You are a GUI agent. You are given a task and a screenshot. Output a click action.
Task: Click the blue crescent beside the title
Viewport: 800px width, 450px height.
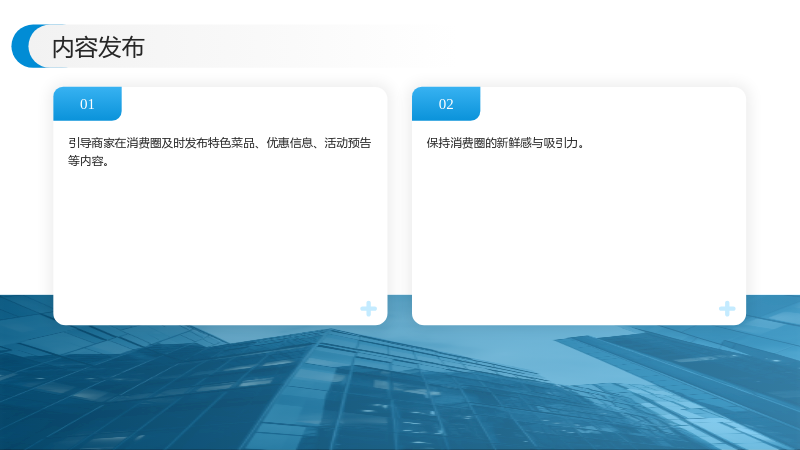pyautogui.click(x=22, y=46)
